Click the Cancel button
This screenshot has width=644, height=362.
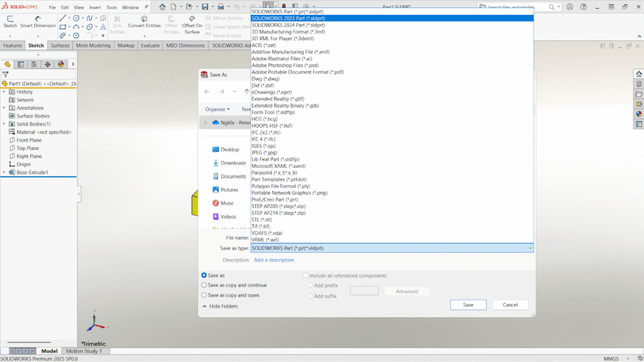coord(510,305)
